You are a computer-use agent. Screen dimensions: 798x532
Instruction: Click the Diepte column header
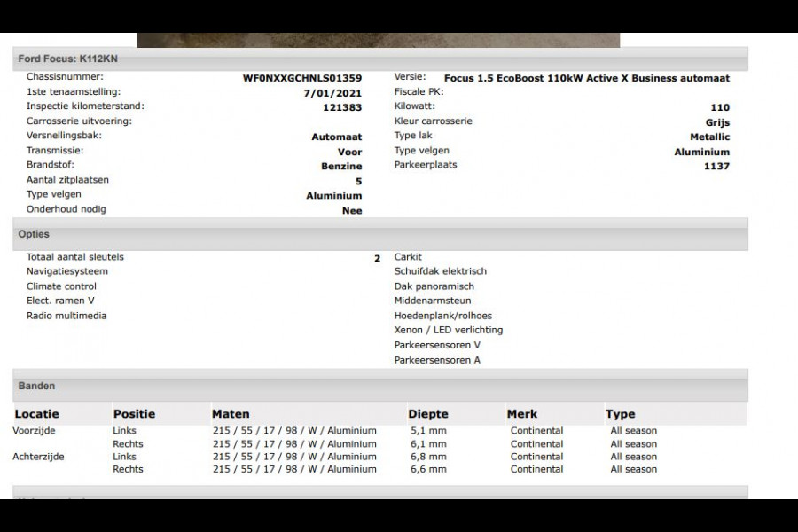428,414
